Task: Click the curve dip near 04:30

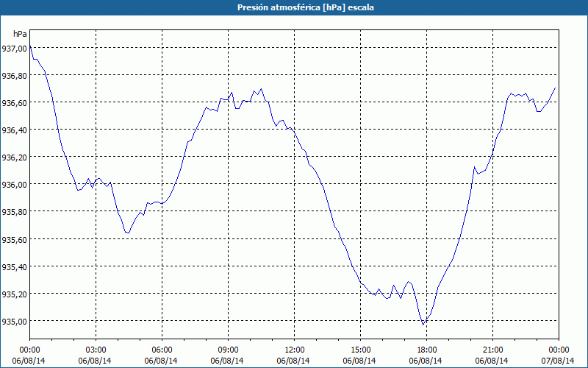Action: coord(128,233)
